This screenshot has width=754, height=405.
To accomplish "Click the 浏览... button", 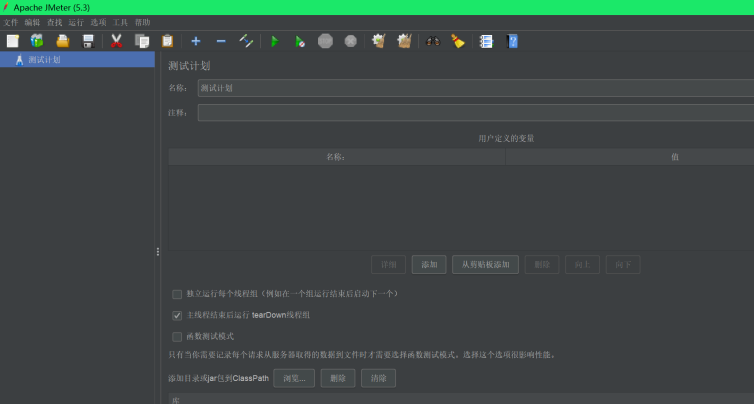I will coord(294,379).
